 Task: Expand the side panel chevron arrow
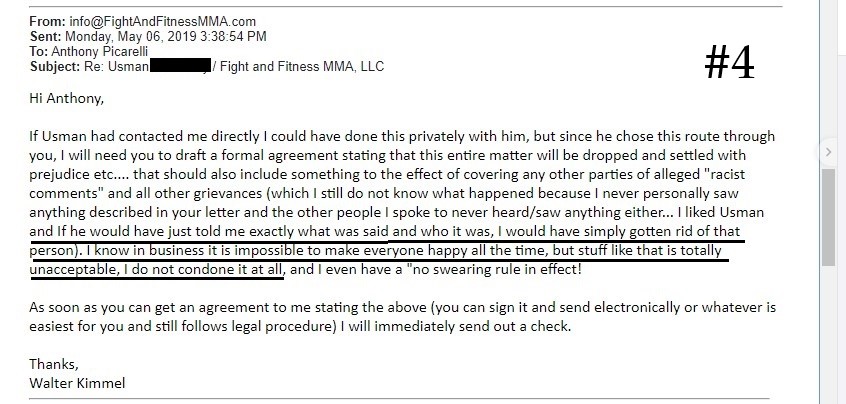tap(828, 153)
